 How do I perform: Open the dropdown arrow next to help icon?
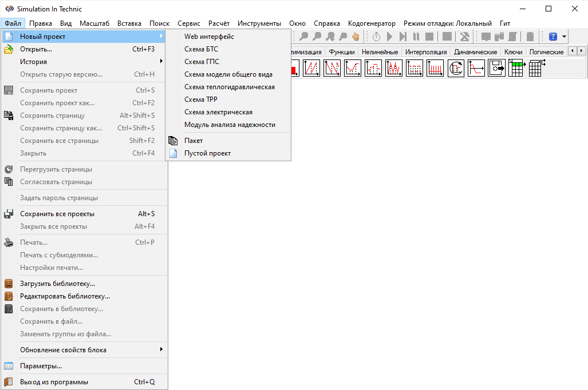coord(565,37)
